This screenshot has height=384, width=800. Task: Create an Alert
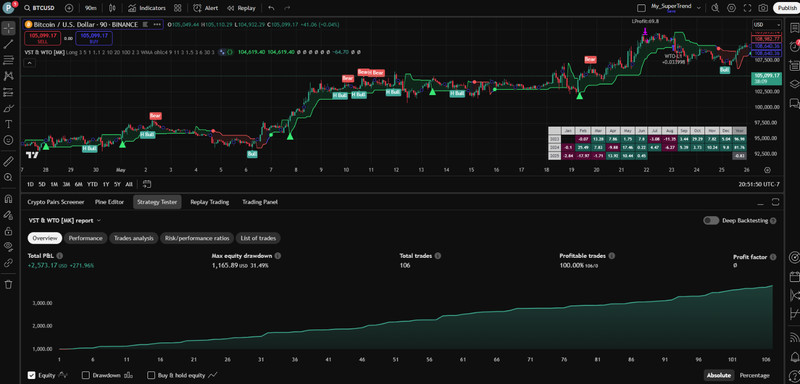point(206,8)
